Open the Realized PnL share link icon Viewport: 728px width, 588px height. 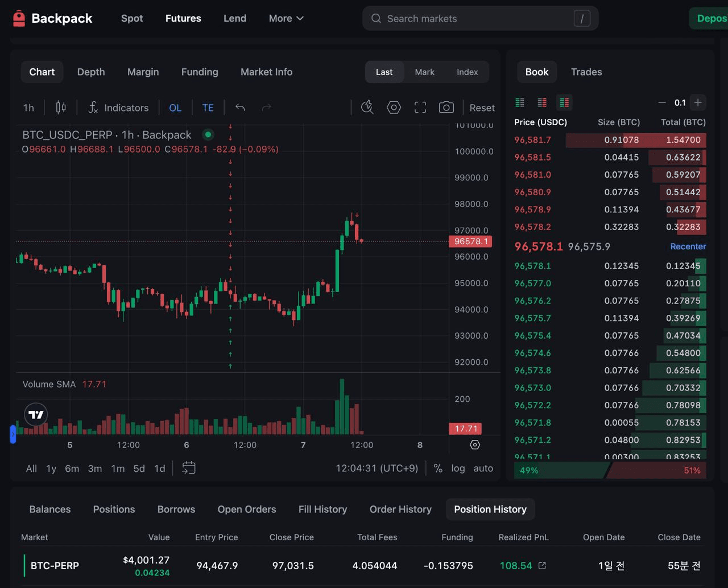point(542,565)
